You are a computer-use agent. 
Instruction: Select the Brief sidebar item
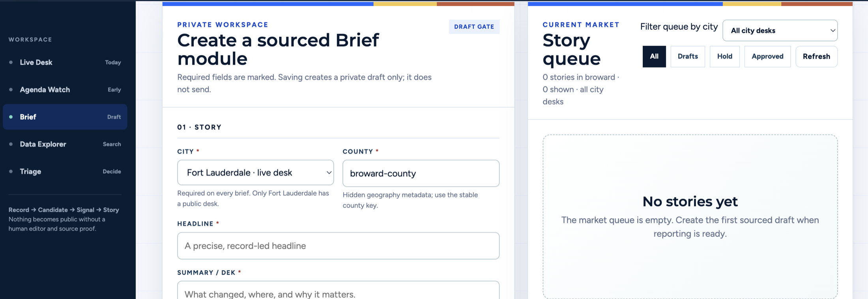pos(65,117)
